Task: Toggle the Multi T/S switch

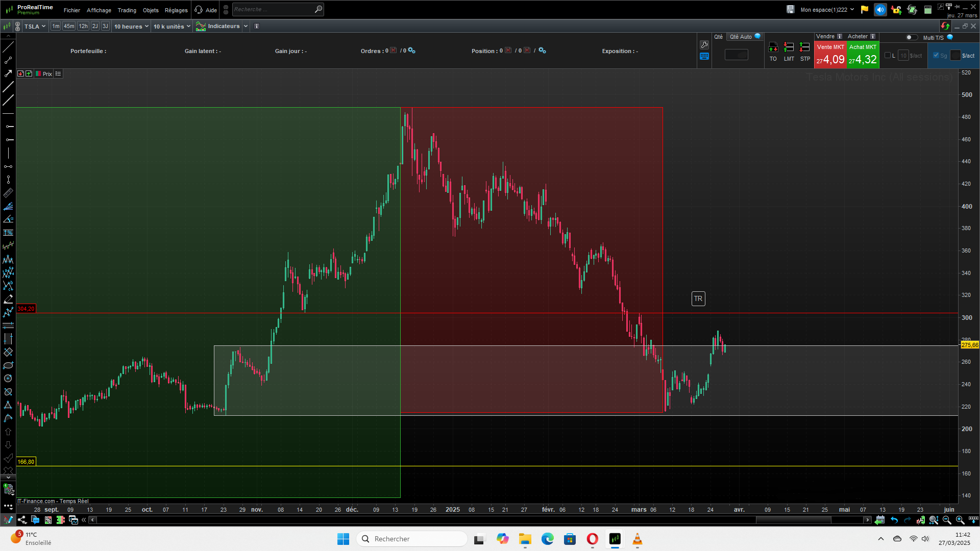Action: click(x=911, y=37)
